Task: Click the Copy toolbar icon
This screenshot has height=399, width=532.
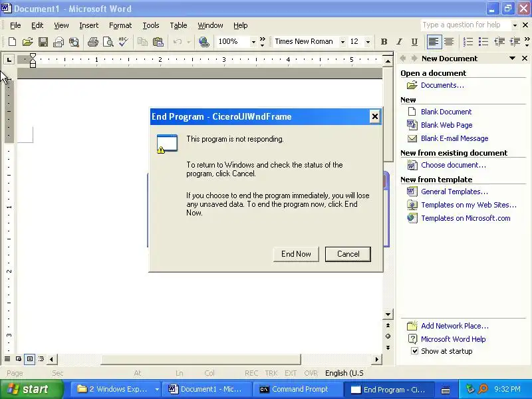Action: tap(142, 42)
